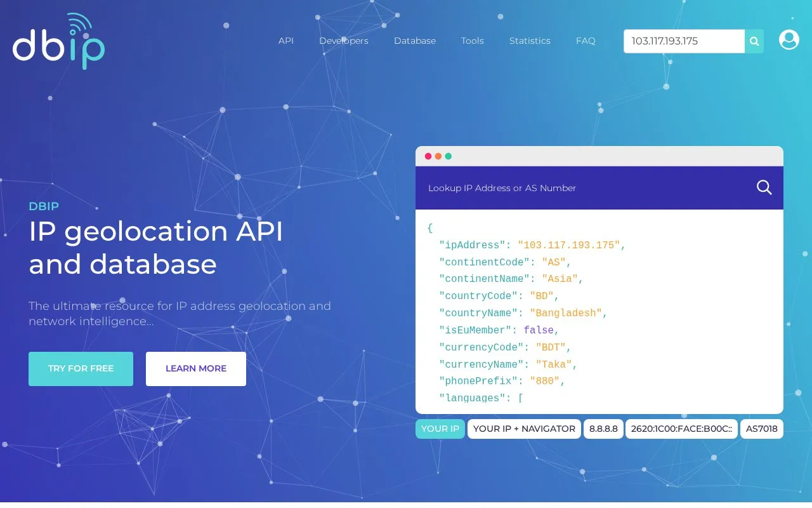Image resolution: width=812 pixels, height=508 pixels.
Task: Focus the Lookup IP Address or AS Number field
Action: [x=587, y=188]
